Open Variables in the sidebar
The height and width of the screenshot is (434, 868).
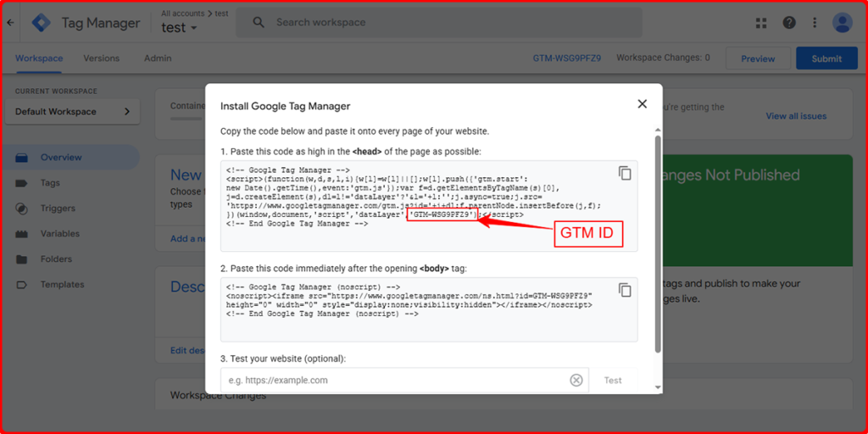pos(60,234)
